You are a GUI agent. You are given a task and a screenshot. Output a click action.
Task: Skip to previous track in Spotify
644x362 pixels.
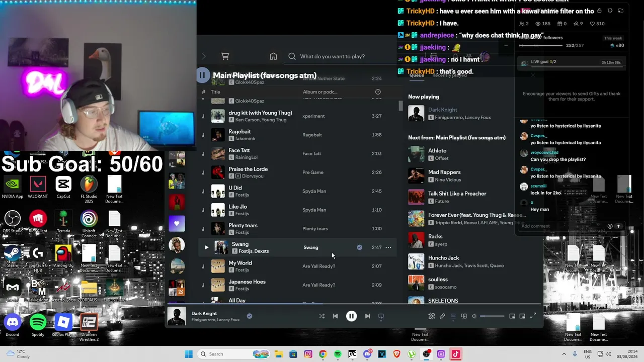click(x=336, y=316)
